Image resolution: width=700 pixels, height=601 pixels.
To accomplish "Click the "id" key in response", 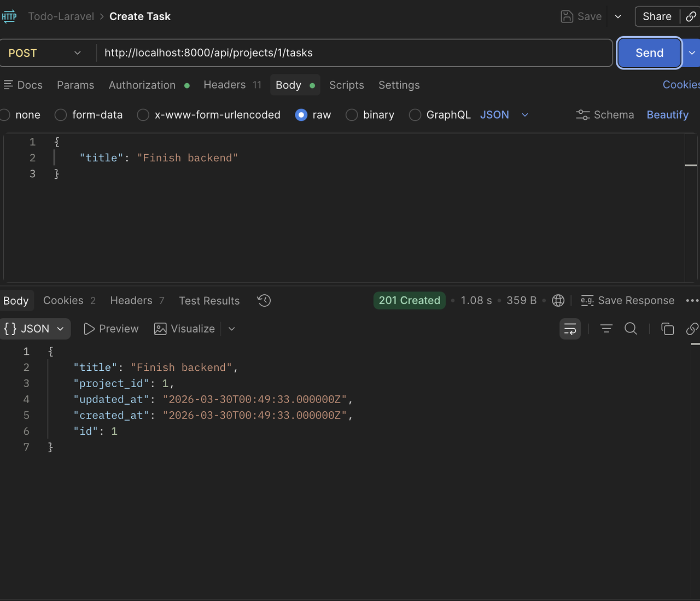I will point(86,431).
